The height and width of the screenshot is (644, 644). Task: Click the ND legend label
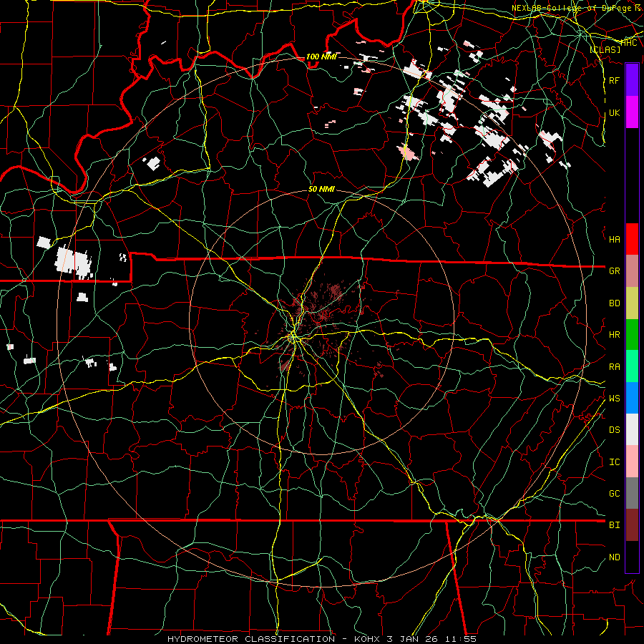coord(614,557)
